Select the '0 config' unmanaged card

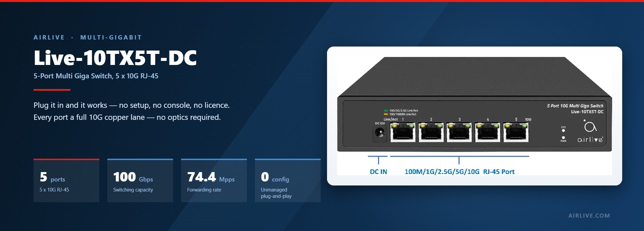(x=288, y=180)
